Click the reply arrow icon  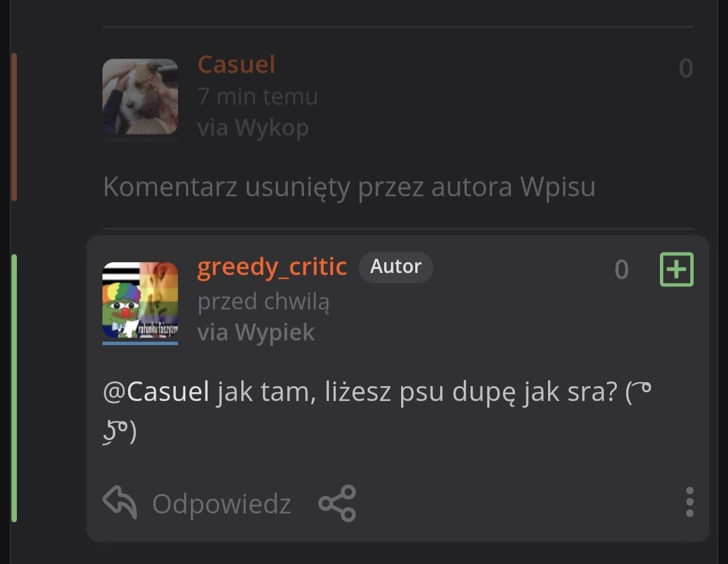pos(120,502)
